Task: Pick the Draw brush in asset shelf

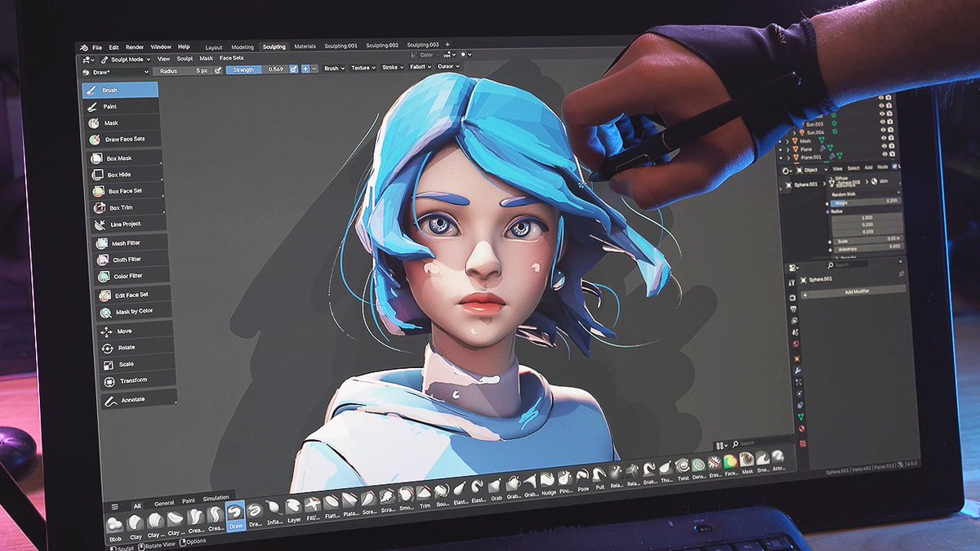Action: [235, 515]
